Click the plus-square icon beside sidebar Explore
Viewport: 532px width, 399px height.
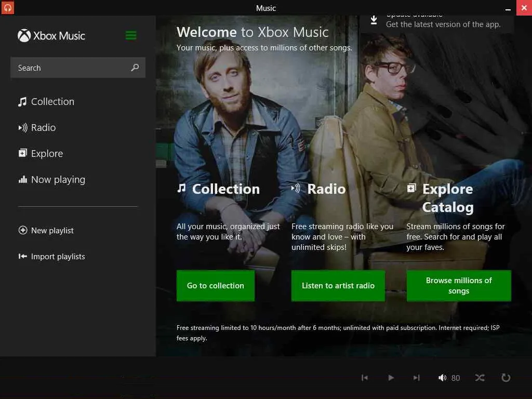pyautogui.click(x=22, y=153)
